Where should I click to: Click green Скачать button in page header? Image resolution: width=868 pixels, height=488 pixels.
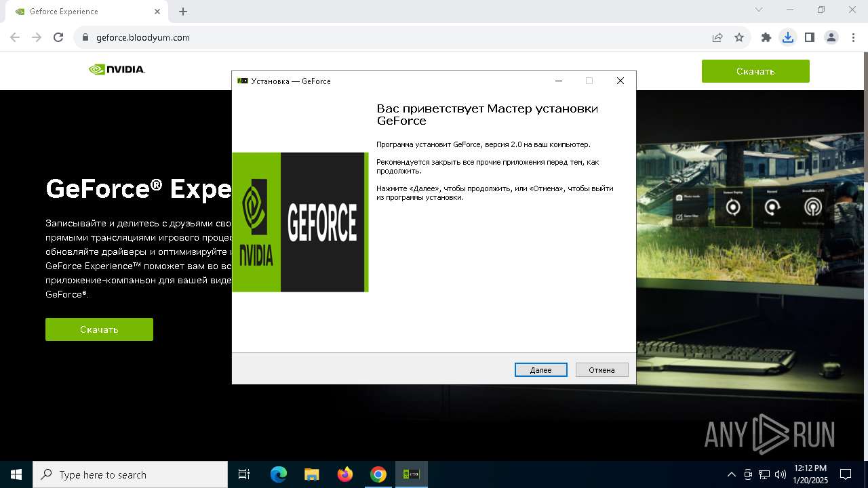(755, 71)
